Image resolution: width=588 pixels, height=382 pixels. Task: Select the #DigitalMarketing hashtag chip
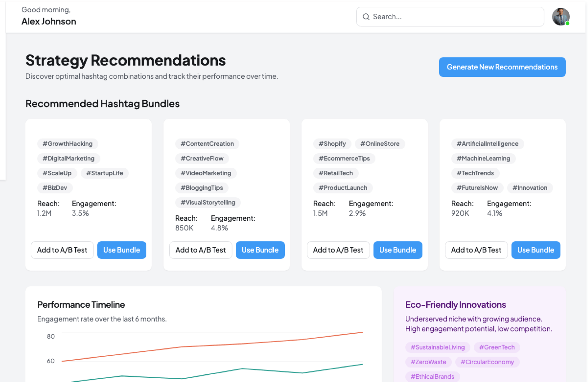[x=69, y=159]
